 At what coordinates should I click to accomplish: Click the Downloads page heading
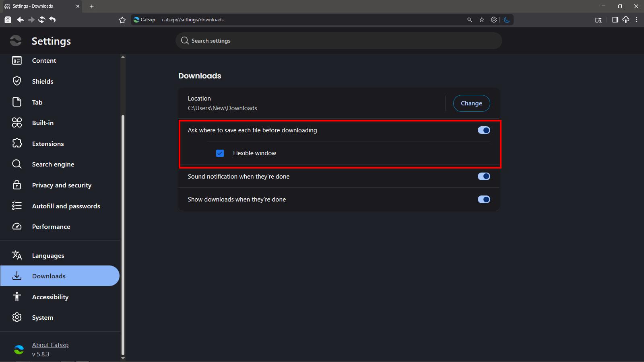200,76
